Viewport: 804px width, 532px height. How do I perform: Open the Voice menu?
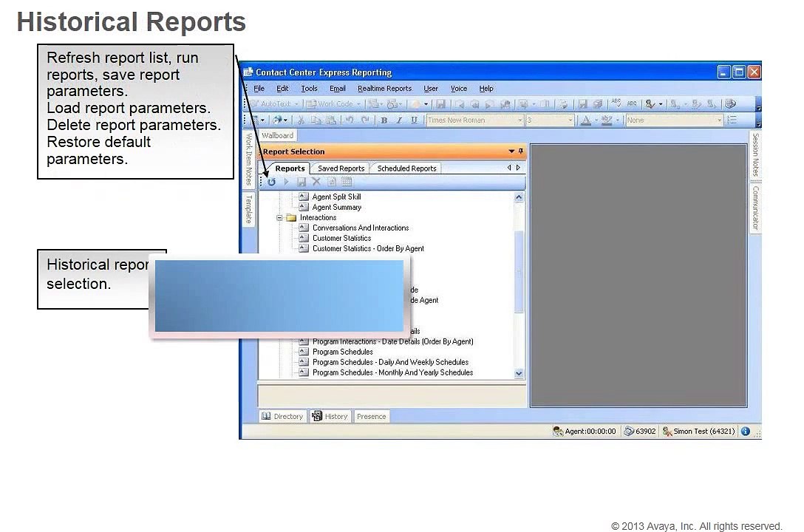459,88
